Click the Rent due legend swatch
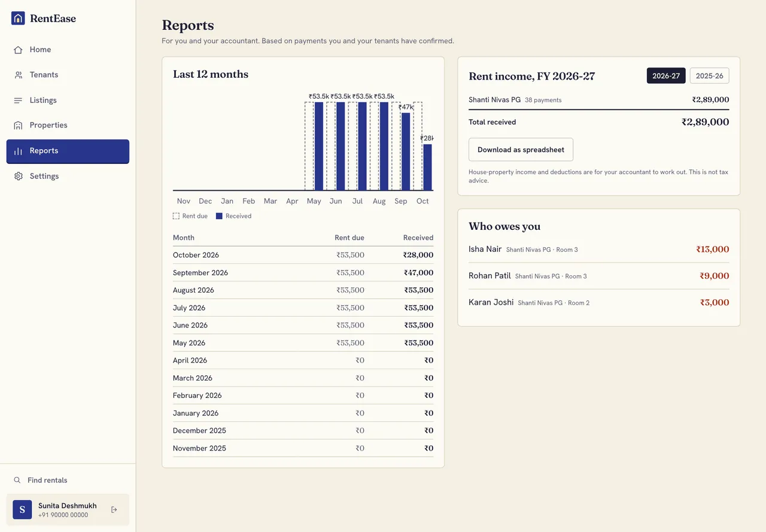Viewport: 766px width, 532px height. [x=176, y=216]
